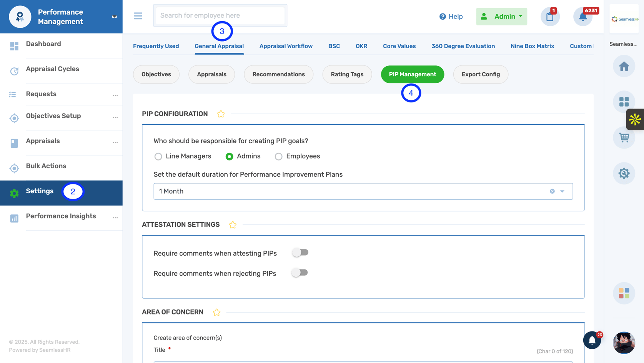
Task: Open the Frequently Used tab
Action: click(x=156, y=46)
